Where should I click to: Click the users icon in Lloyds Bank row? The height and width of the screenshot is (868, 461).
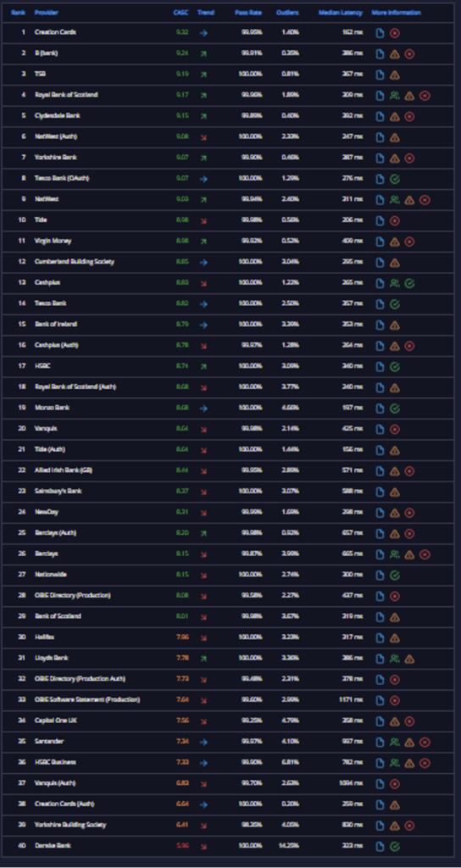coord(395,659)
